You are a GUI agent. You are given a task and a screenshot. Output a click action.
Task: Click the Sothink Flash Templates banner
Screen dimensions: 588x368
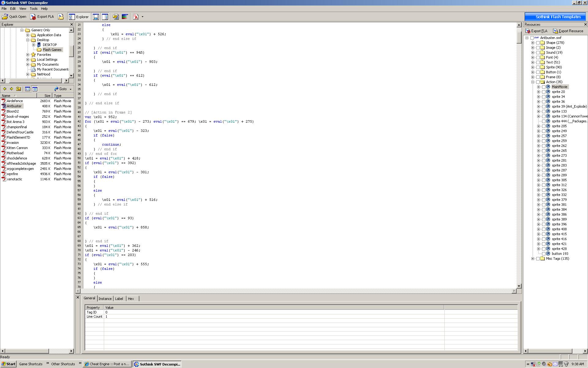point(555,17)
